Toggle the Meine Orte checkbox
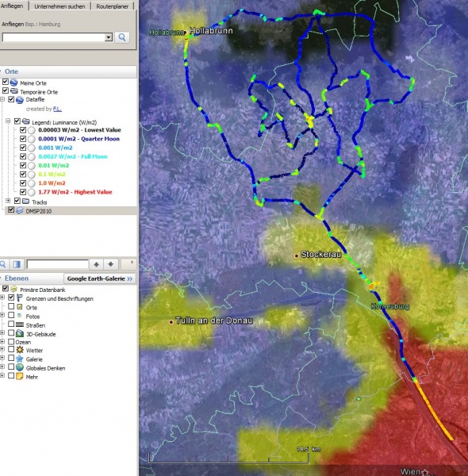This screenshot has height=476, width=468. tap(6, 82)
